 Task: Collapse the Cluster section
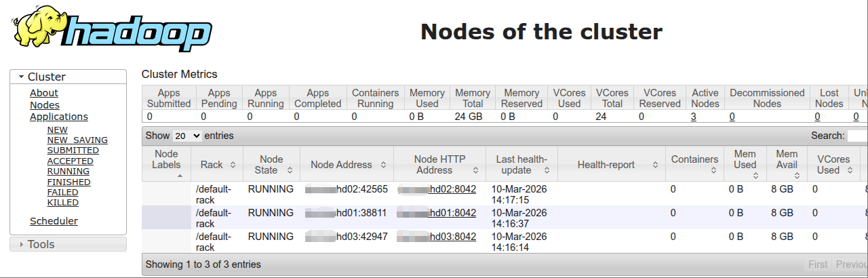pyautogui.click(x=22, y=77)
